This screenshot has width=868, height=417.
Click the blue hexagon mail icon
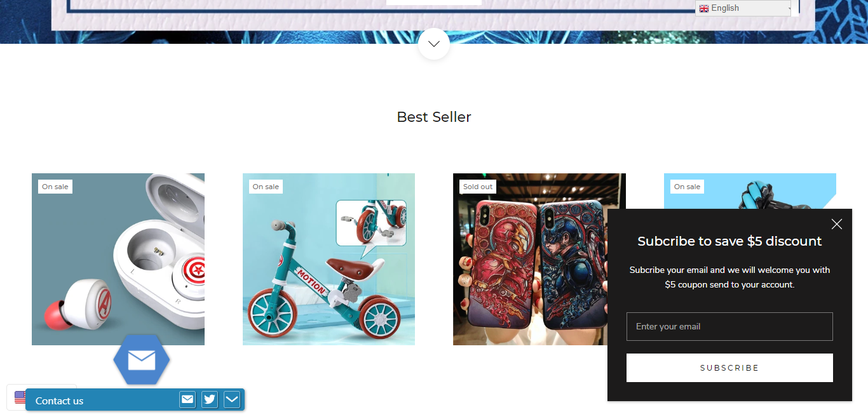[x=142, y=360]
